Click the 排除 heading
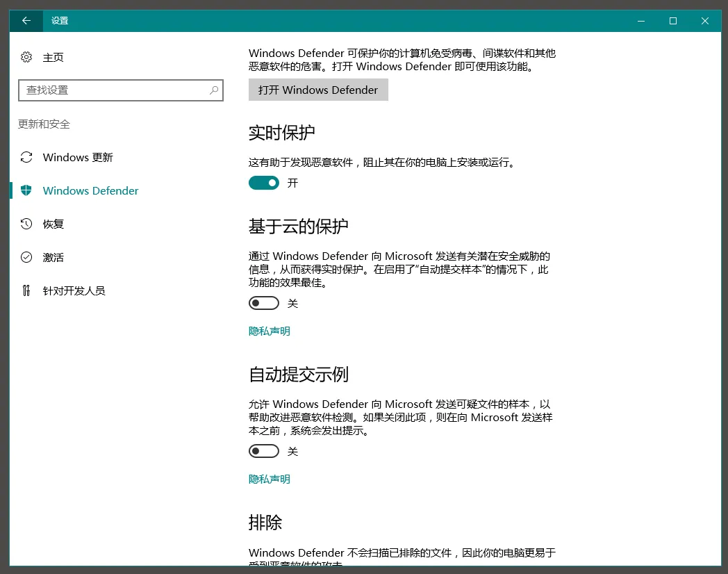 tap(265, 523)
